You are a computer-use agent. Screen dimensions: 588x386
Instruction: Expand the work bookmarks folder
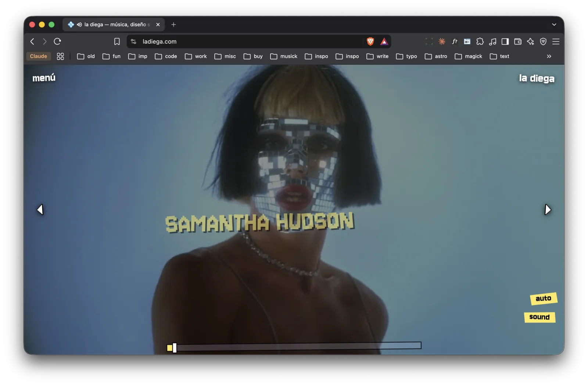[196, 56]
